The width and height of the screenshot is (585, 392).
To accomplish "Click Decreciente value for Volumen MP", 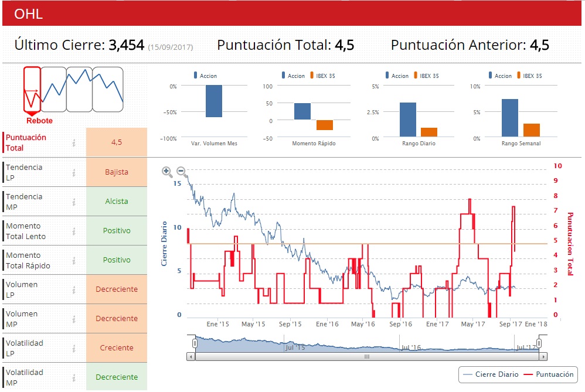I will click(x=117, y=319).
